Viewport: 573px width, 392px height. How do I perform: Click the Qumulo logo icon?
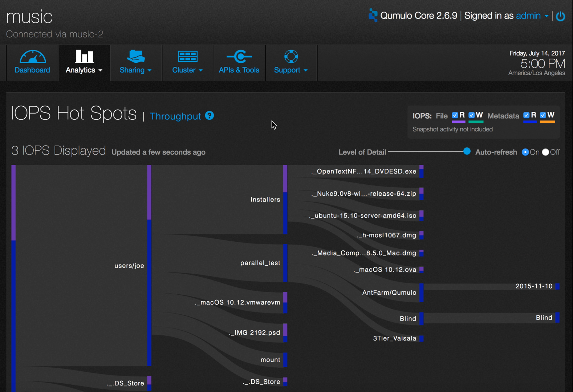click(373, 15)
